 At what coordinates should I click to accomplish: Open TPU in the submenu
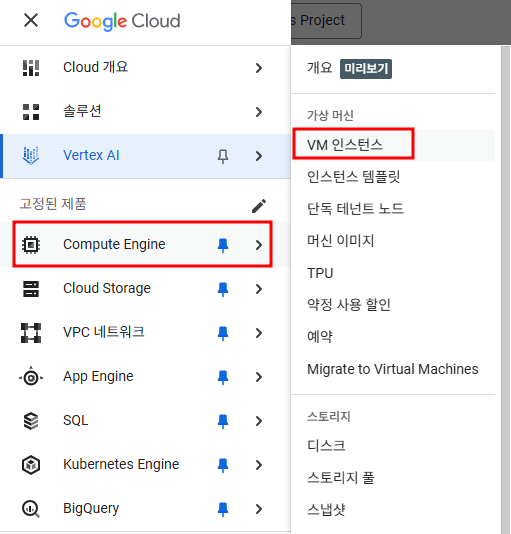[x=393, y=273]
